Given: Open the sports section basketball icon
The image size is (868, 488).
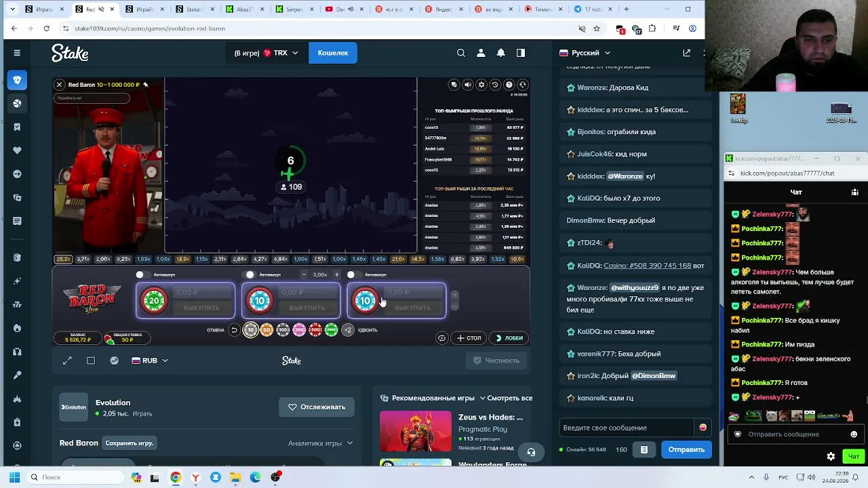Looking at the screenshot, I should point(17,103).
